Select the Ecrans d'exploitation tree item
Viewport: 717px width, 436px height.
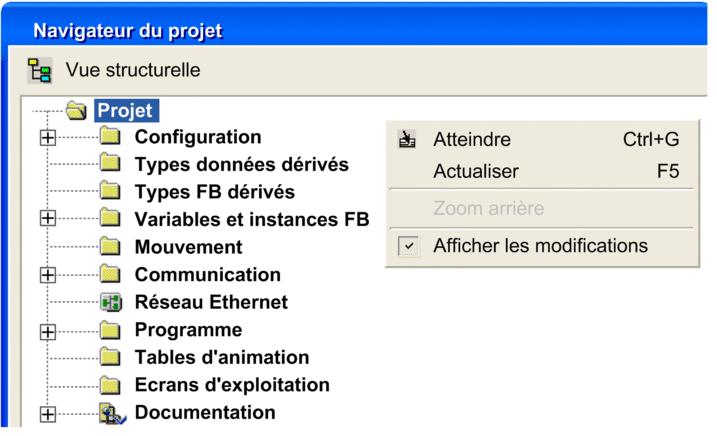click(232, 385)
